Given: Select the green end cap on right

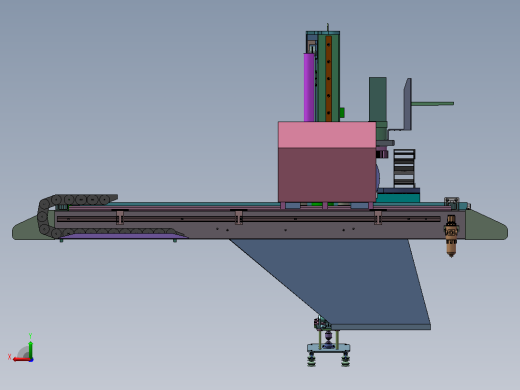Looking at the screenshot, I should click(x=487, y=225).
